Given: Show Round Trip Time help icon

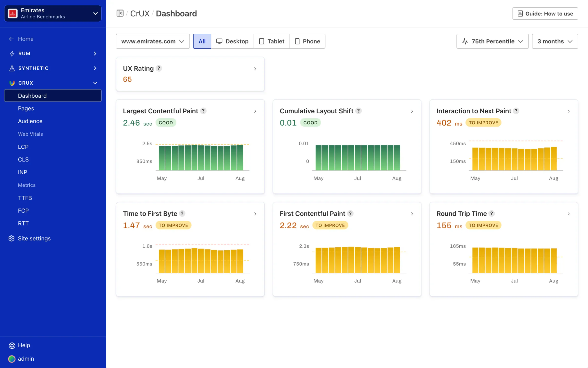Looking at the screenshot, I should [491, 214].
